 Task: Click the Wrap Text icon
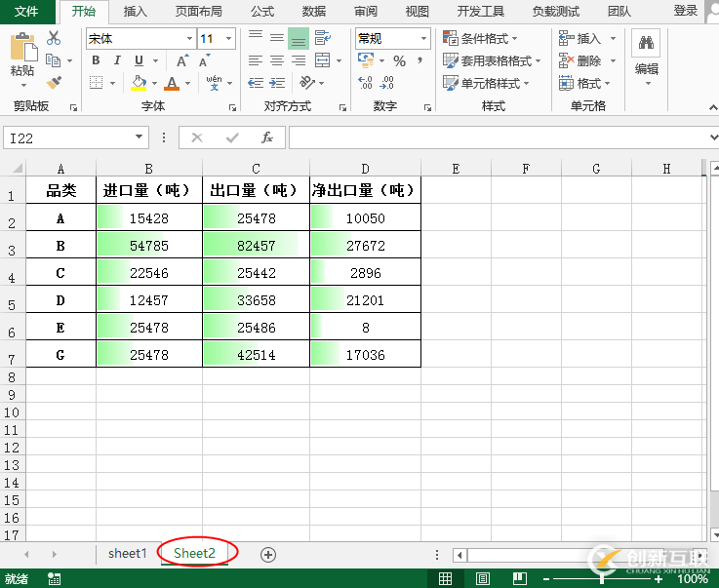click(323, 38)
